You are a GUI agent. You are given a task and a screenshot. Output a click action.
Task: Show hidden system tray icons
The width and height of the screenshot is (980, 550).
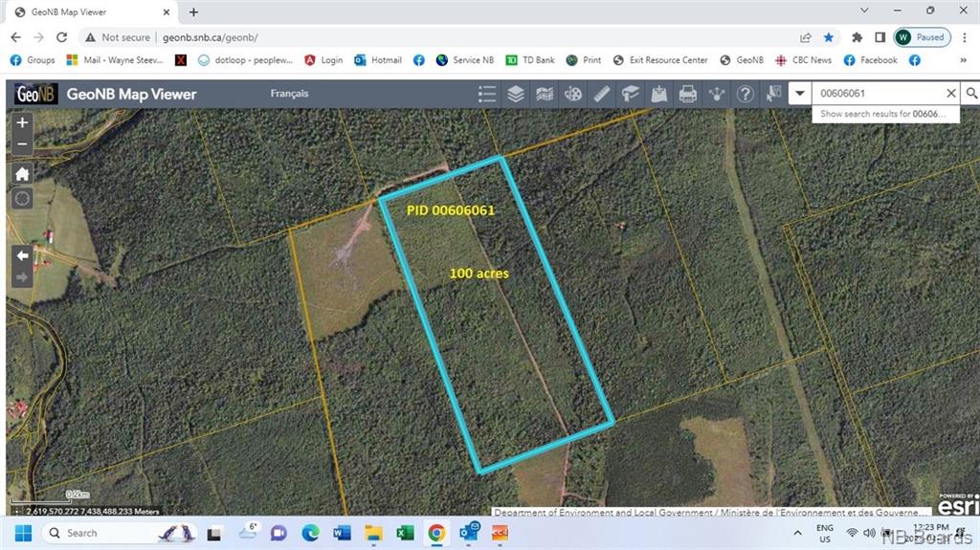click(797, 533)
